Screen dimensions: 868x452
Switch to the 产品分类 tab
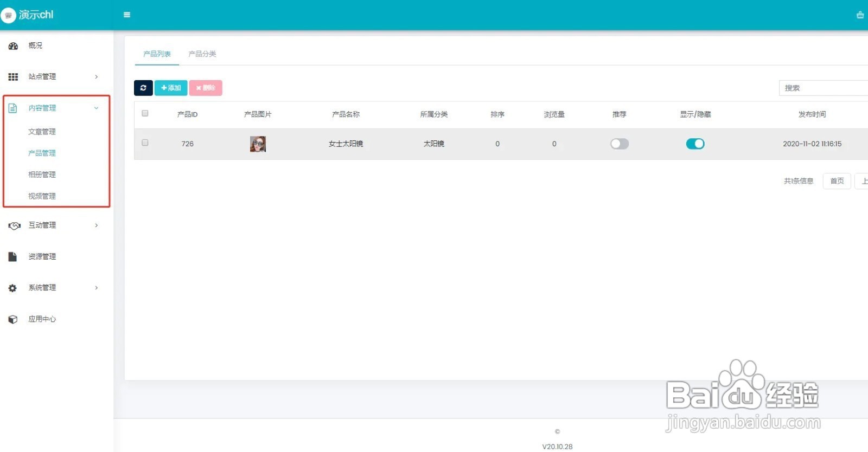pos(202,54)
